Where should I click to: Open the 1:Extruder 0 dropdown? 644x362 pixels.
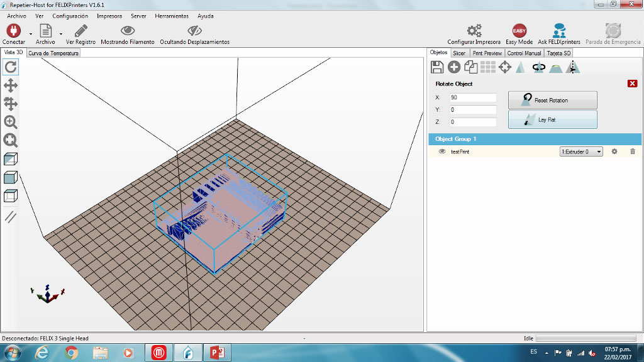point(581,151)
